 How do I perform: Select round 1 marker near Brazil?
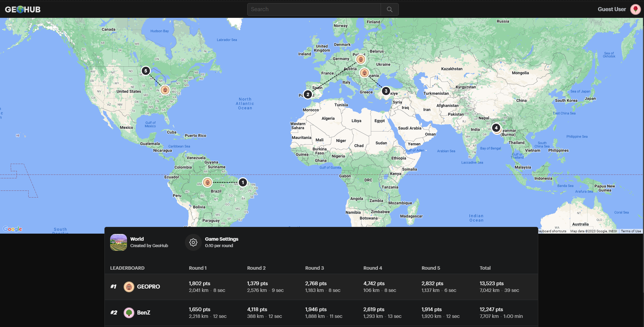[243, 182]
